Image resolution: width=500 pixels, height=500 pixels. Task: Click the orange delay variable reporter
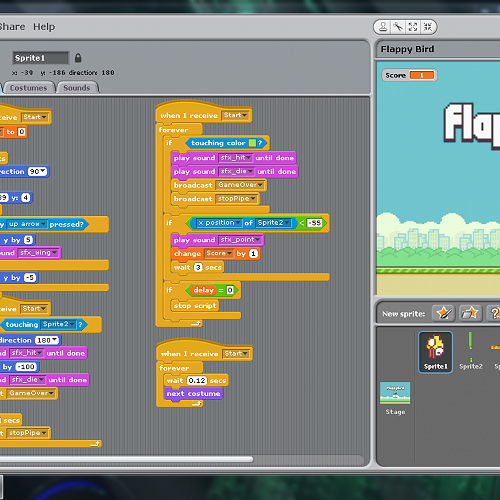(x=203, y=290)
